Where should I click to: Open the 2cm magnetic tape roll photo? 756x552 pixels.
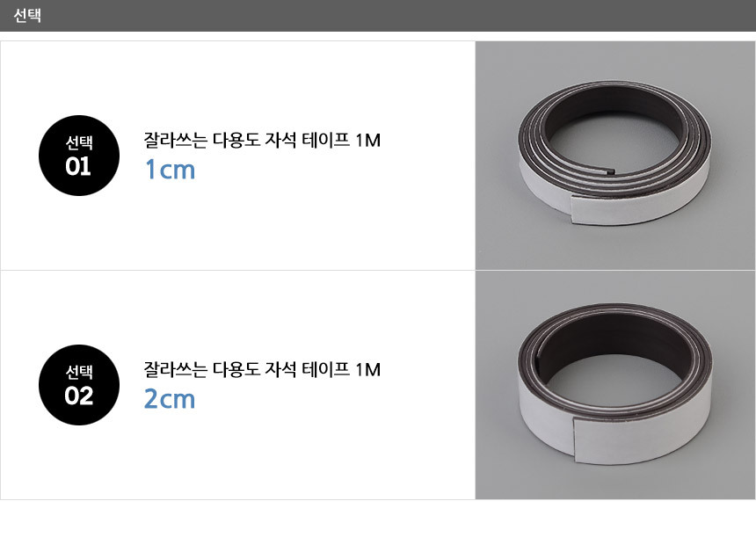(x=615, y=385)
